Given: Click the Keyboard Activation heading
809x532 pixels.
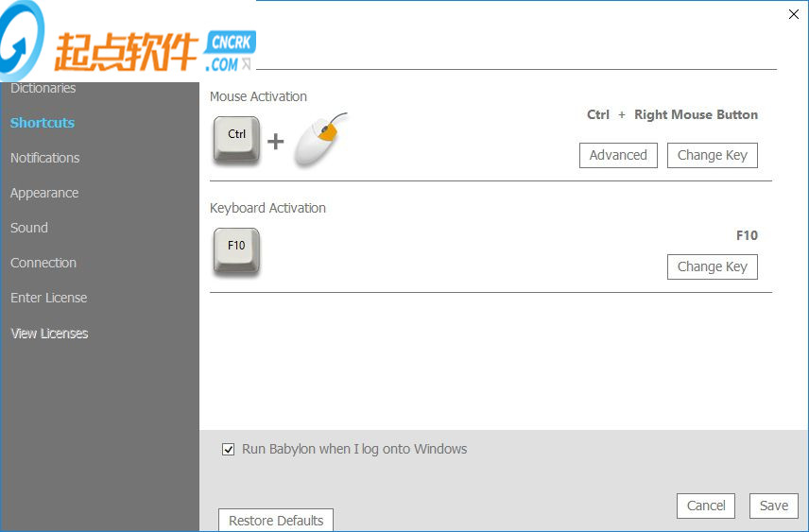Looking at the screenshot, I should (x=267, y=208).
